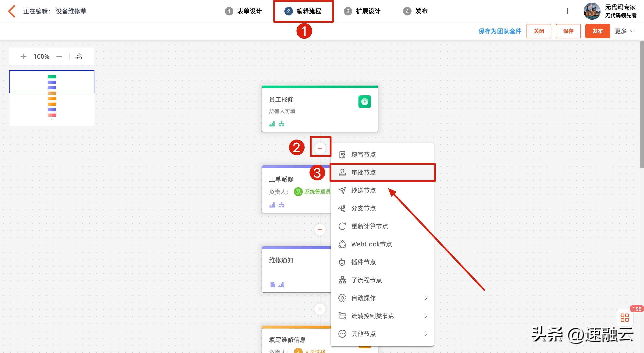Open the apps grid icon showing 158 badge
Screen dimensions: 644x353
[624, 318]
